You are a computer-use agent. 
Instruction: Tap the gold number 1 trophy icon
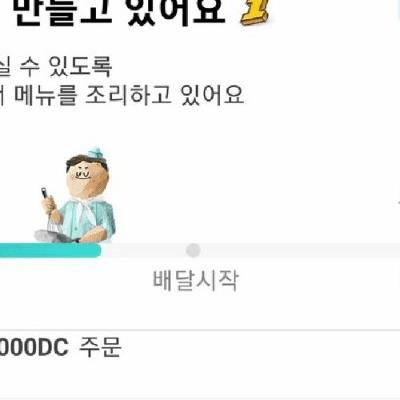pos(255,13)
